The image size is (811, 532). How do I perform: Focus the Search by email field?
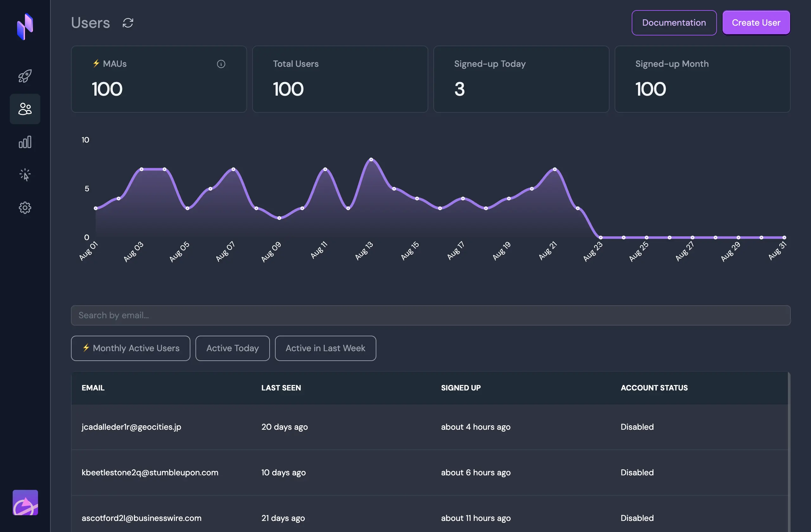(x=431, y=315)
